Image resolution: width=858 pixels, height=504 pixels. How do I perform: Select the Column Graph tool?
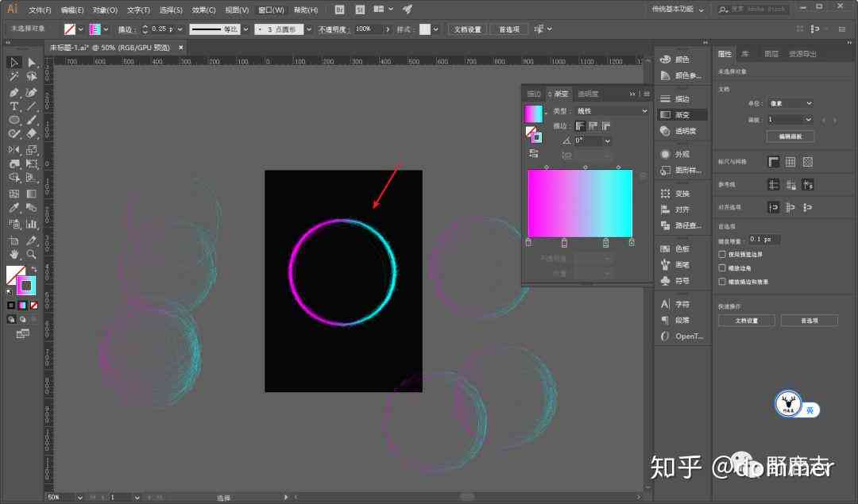32,224
